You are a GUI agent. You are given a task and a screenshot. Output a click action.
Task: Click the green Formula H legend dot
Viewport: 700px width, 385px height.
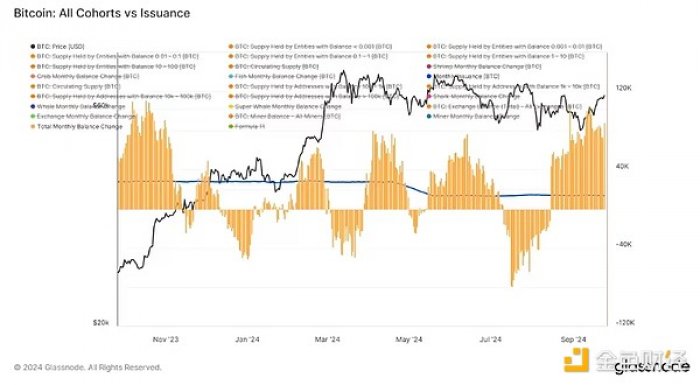point(231,127)
